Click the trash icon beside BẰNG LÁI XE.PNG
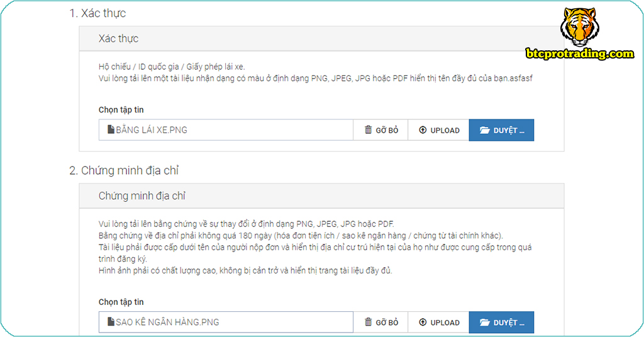The image size is (644, 337). 369,130
